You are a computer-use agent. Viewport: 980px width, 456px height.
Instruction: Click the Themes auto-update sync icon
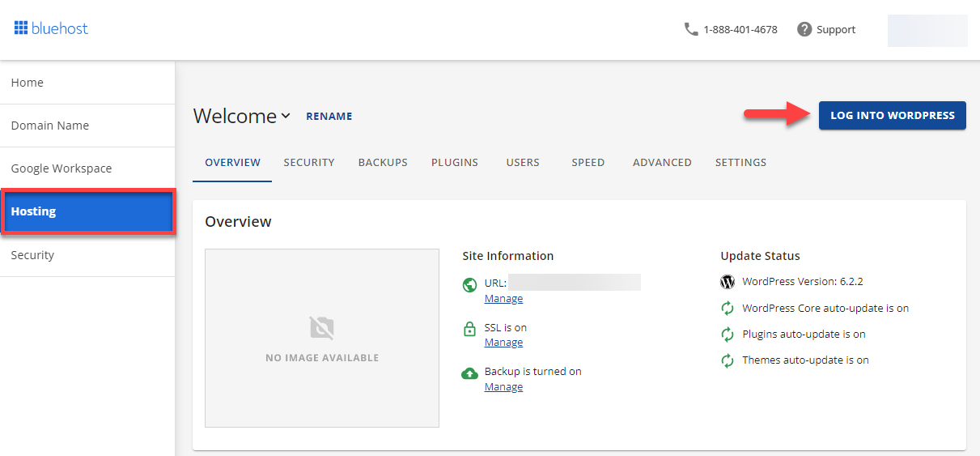point(728,360)
